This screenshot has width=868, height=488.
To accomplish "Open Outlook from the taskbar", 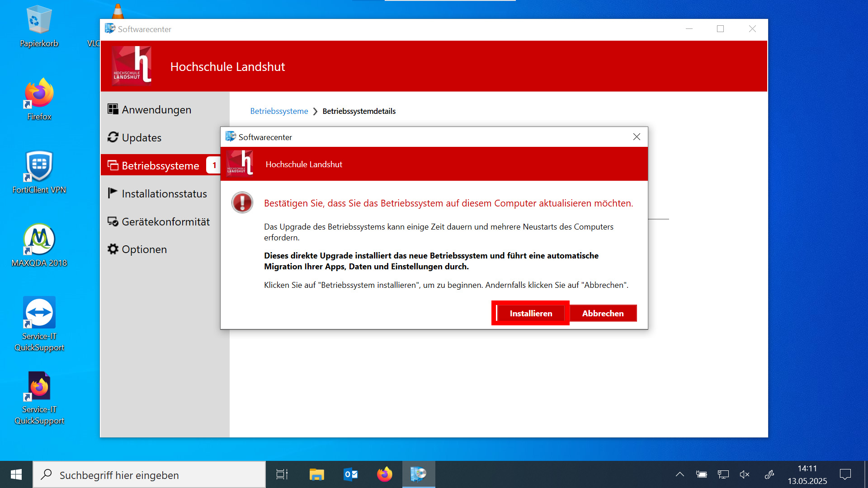I will pyautogui.click(x=350, y=474).
